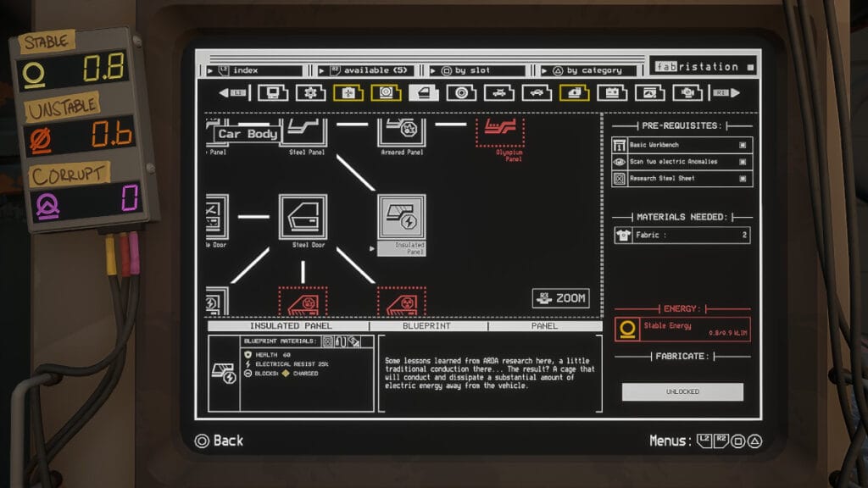Click the Stable Energy cost bar
Viewport: 868px width, 488px height.
[x=682, y=329]
